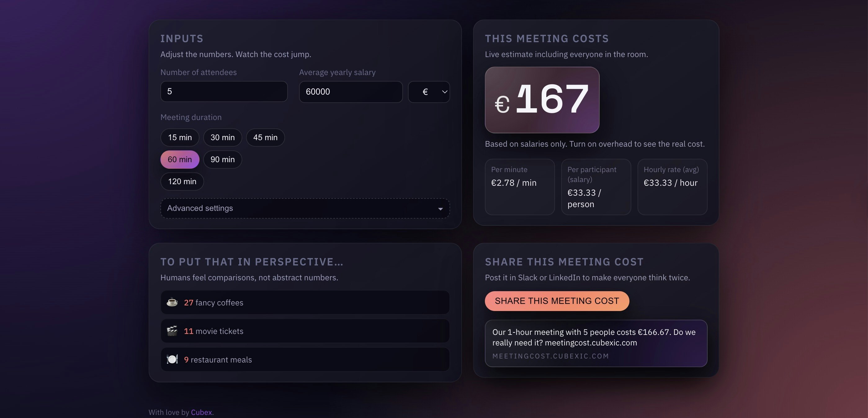Click the Advanced settings triangle arrow
This screenshot has width=868, height=418.
[440, 209]
